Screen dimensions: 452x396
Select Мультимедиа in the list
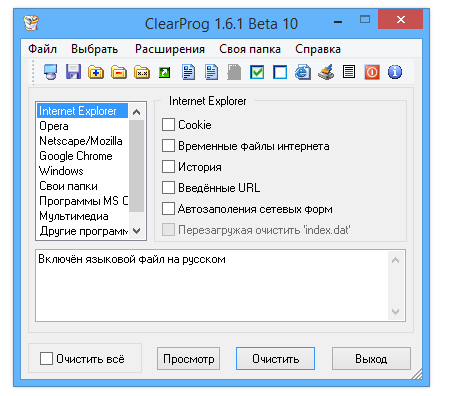[82, 216]
